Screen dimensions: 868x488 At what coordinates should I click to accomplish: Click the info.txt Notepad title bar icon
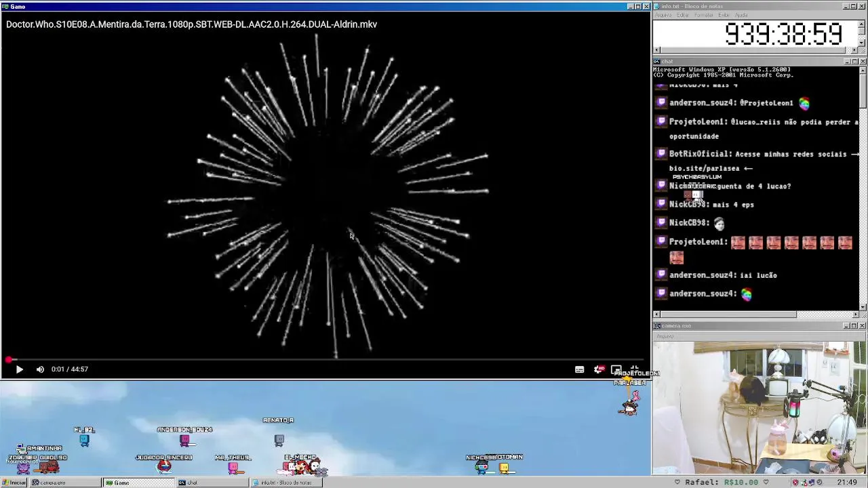[657, 6]
